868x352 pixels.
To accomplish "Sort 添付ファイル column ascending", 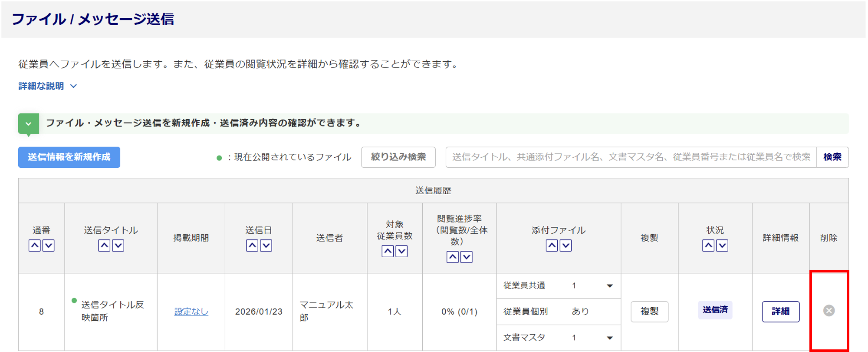I will [x=552, y=246].
